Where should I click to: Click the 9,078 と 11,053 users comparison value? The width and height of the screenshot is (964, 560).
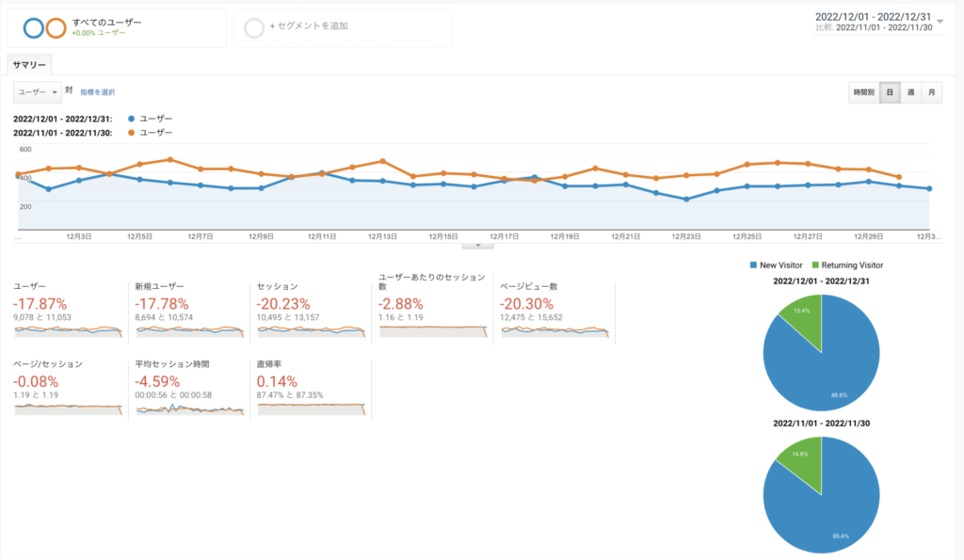[x=42, y=318]
